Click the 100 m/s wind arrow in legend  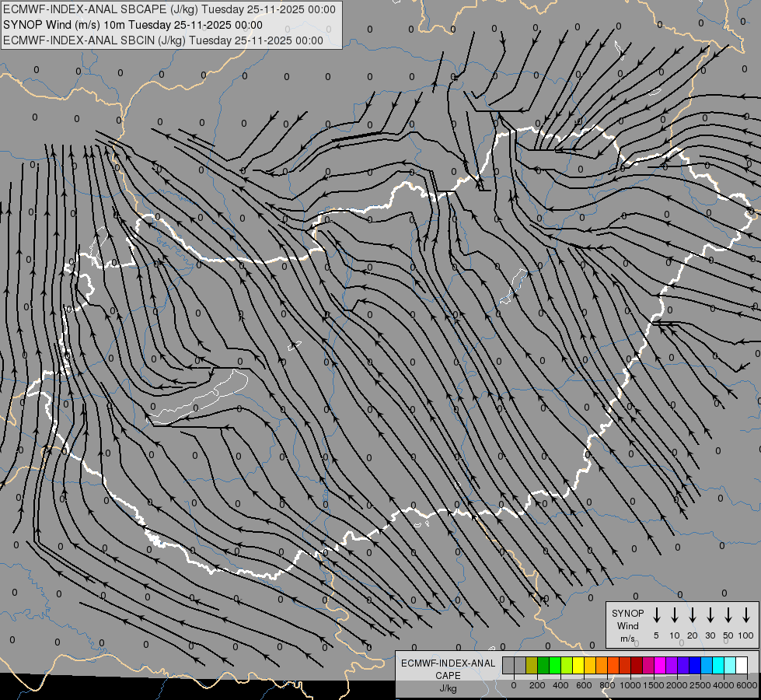click(746, 615)
